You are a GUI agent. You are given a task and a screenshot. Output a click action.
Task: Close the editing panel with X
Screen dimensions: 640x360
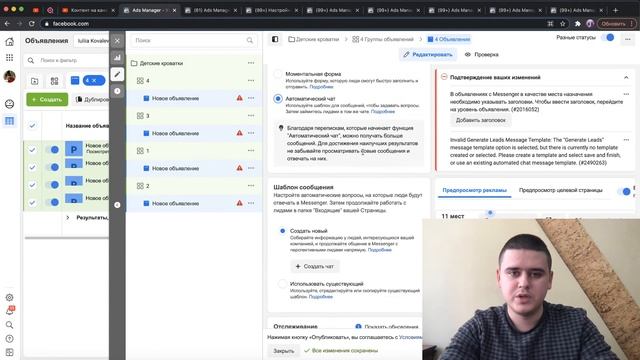(117, 40)
